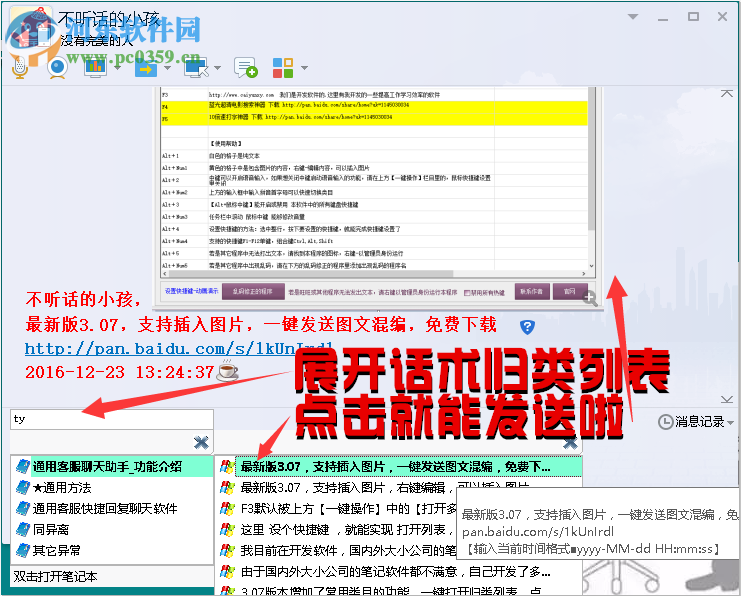This screenshot has height=596, width=741.
Task: Click the blue shield question-mark icon
Action: click(x=527, y=327)
